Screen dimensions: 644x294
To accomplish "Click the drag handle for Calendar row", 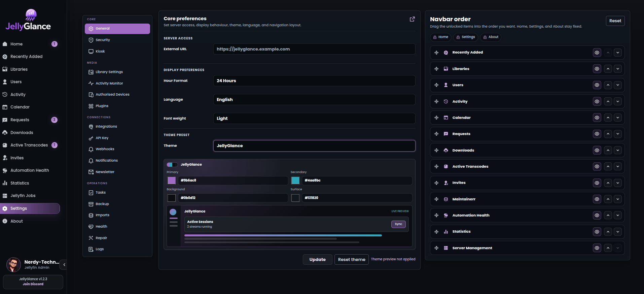I will tap(436, 118).
